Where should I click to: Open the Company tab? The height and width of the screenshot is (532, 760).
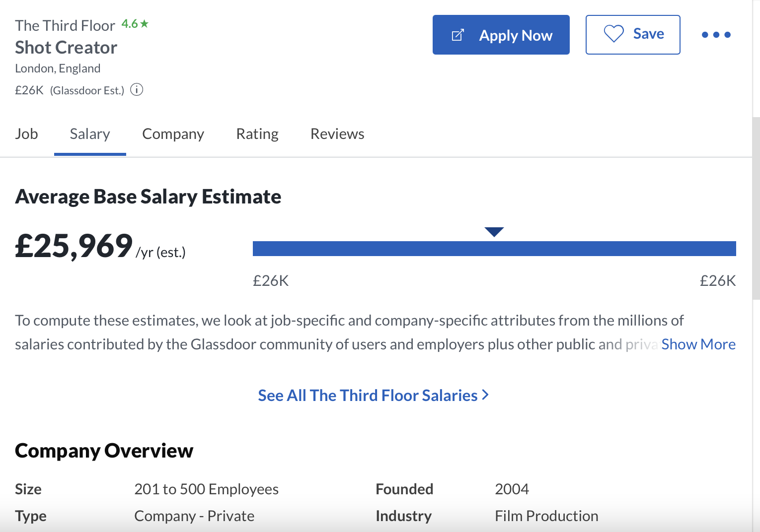173,134
